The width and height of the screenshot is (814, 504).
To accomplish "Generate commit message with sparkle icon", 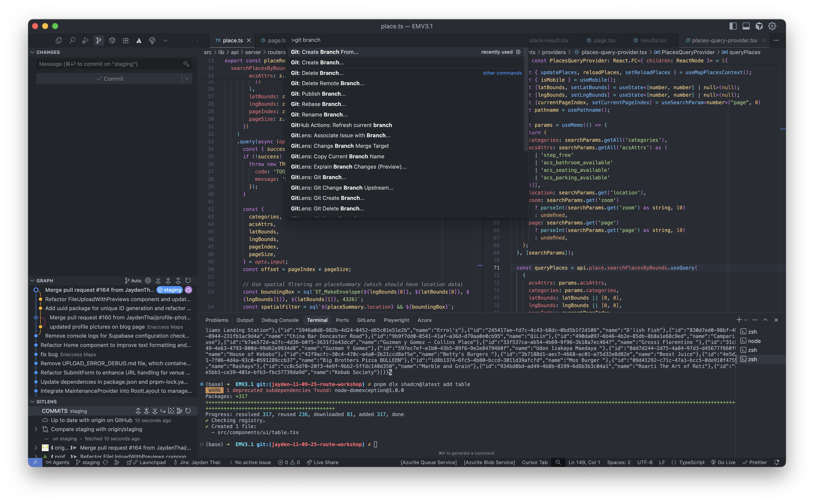I will coord(186,64).
